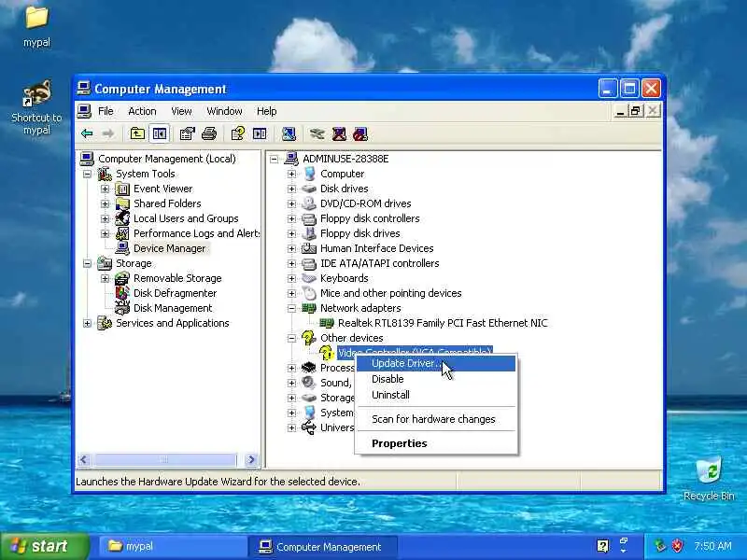
Task: Click the Event Viewer icon in tree
Action: coord(122,189)
